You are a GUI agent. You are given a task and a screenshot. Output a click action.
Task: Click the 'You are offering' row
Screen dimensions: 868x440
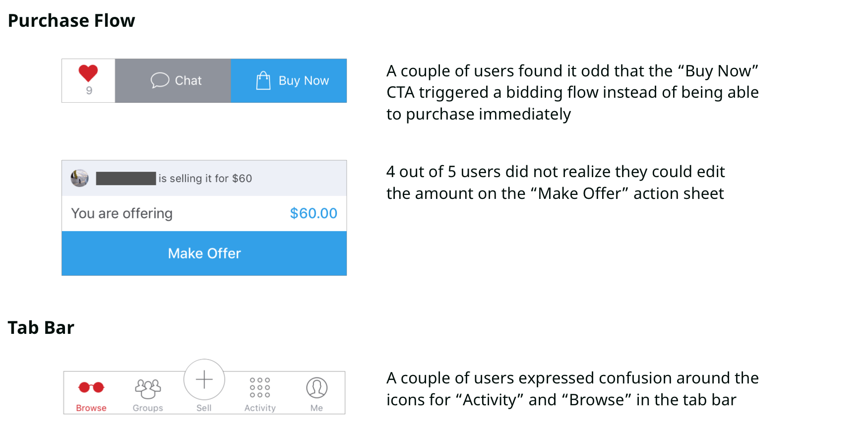pyautogui.click(x=122, y=213)
